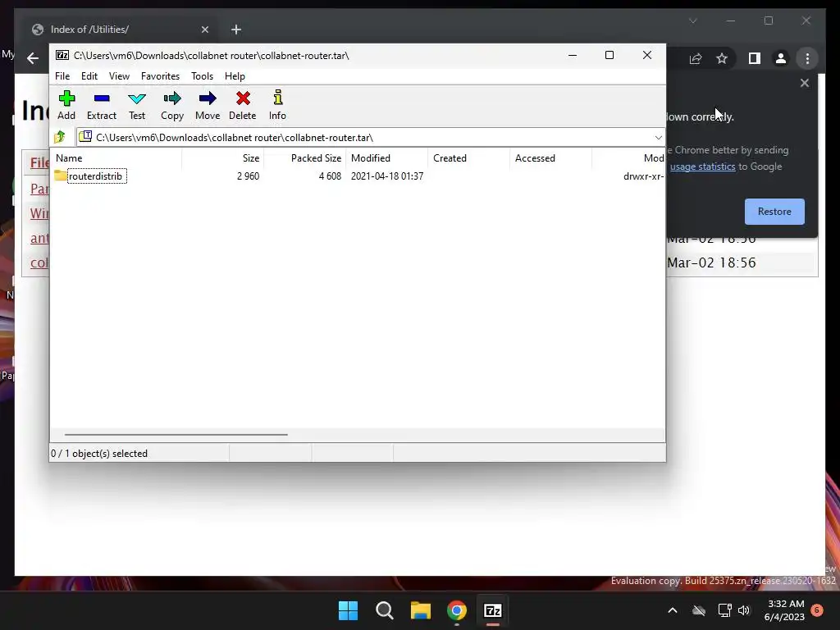The height and width of the screenshot is (630, 840).
Task: Open the clock and date panel
Action: 784,610
